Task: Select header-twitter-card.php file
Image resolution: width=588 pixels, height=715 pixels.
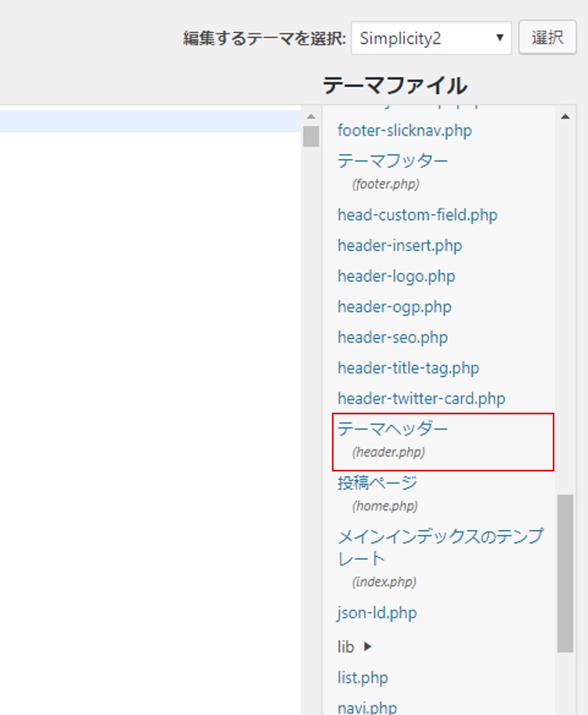Action: [421, 398]
